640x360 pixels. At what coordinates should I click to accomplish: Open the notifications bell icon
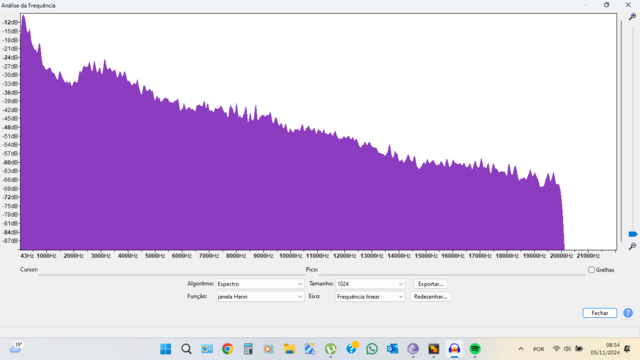coord(627,349)
